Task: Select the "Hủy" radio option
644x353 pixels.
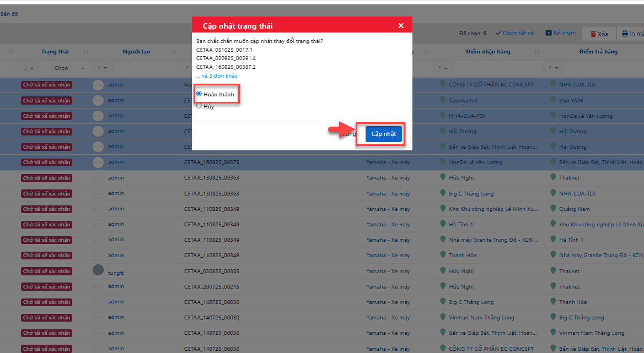Action: pyautogui.click(x=199, y=106)
